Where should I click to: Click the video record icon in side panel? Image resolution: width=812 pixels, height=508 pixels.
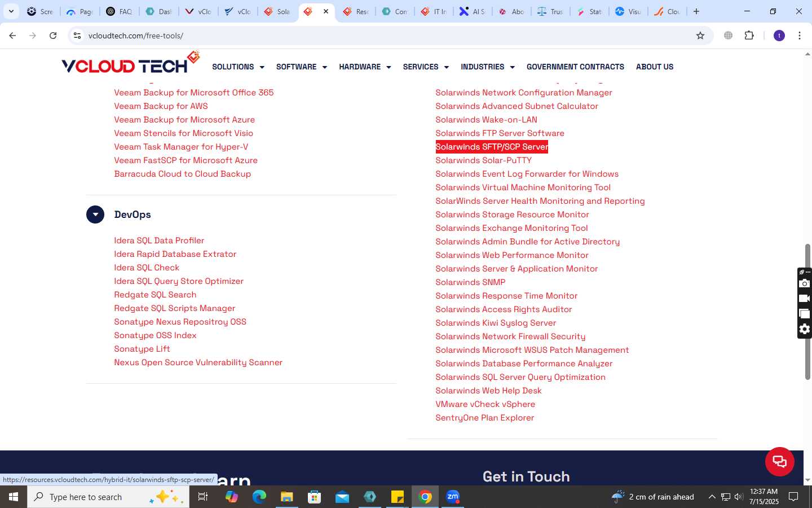pyautogui.click(x=805, y=299)
